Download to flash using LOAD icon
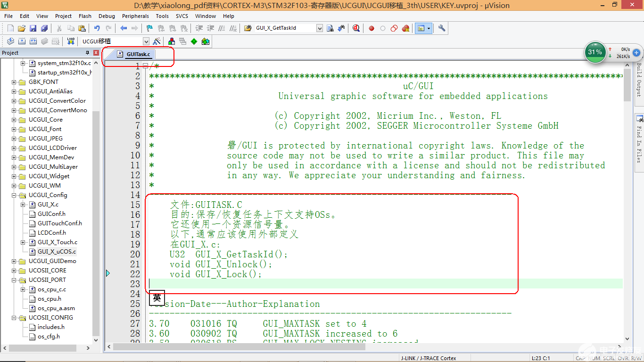Viewport: 644px width, 362px height. [71, 41]
